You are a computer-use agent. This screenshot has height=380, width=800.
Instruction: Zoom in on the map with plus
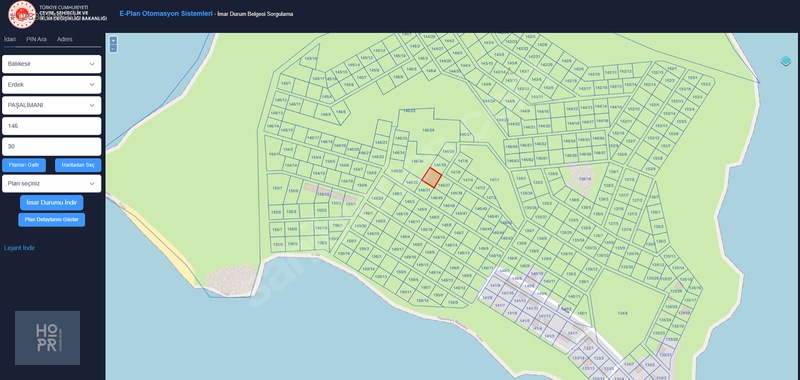(x=113, y=40)
